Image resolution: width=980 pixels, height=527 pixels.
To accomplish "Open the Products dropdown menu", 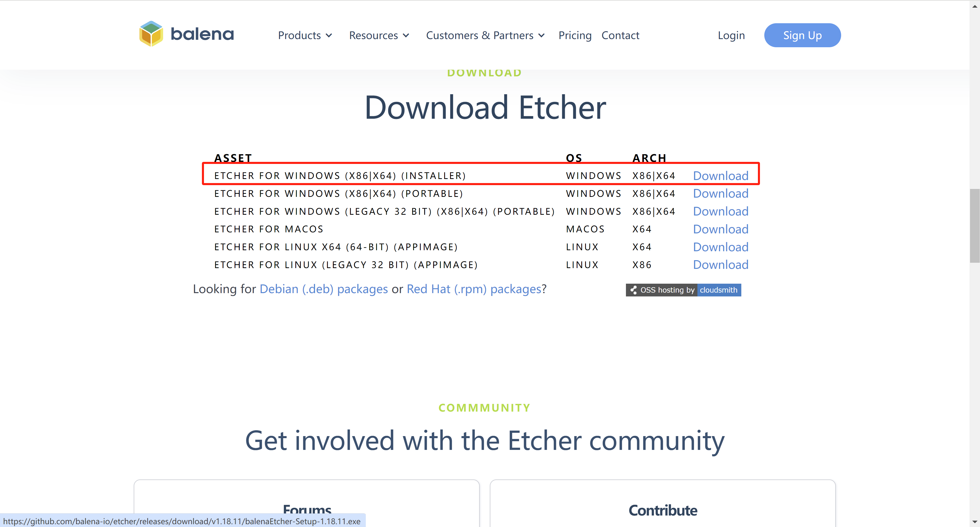I will tap(305, 35).
